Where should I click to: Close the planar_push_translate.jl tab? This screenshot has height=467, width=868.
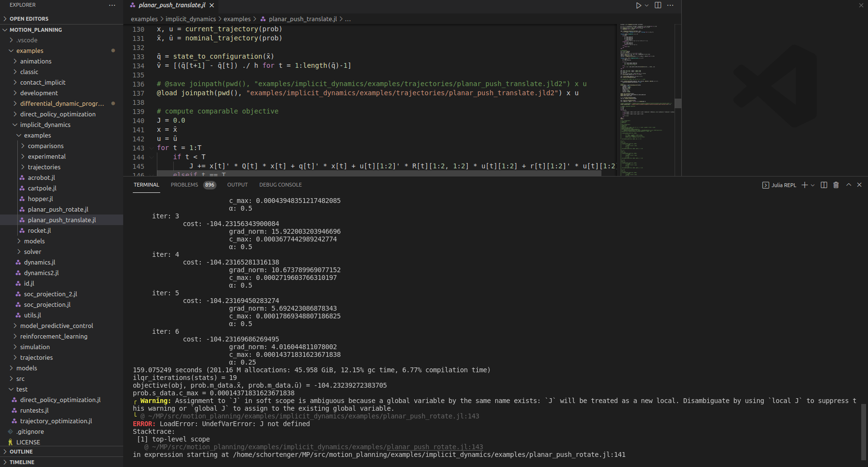(212, 5)
